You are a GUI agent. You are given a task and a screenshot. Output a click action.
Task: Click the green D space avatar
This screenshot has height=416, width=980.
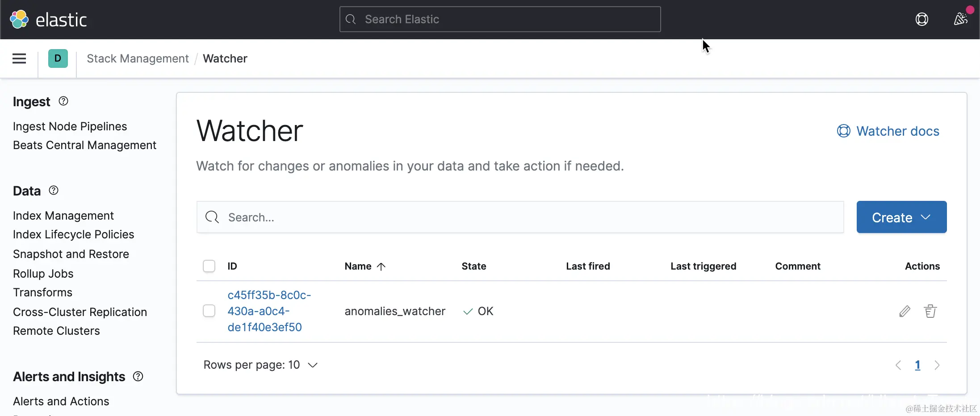click(x=58, y=58)
